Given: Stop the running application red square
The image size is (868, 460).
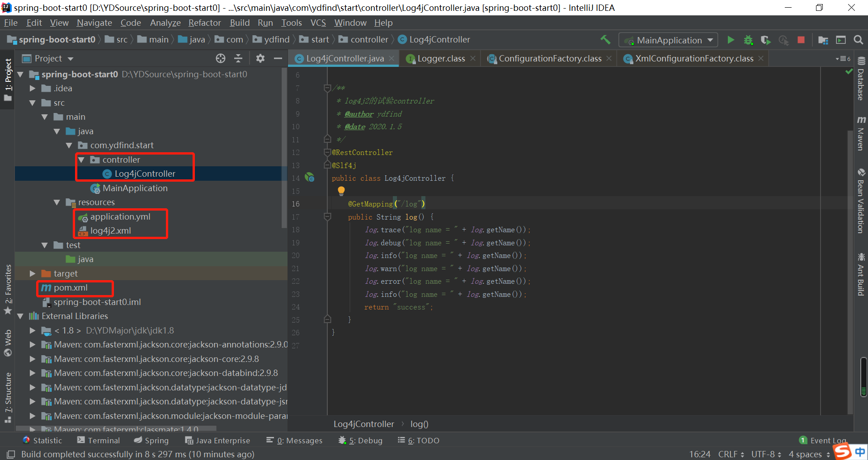Looking at the screenshot, I should (801, 40).
